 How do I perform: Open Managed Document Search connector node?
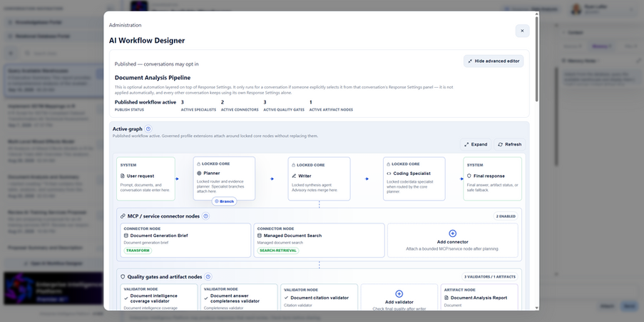[319, 240]
